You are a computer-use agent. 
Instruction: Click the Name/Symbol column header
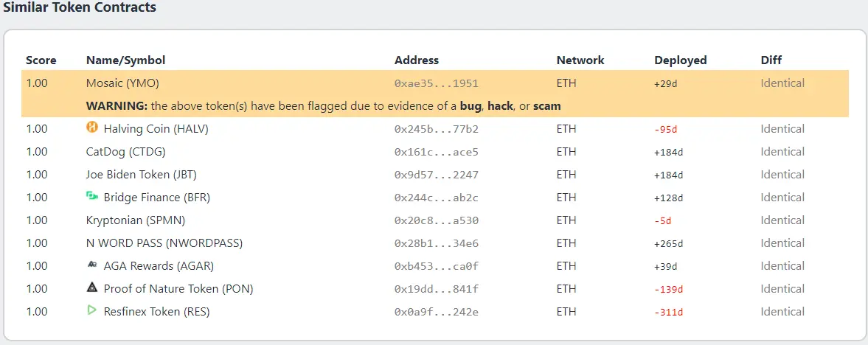tap(125, 60)
